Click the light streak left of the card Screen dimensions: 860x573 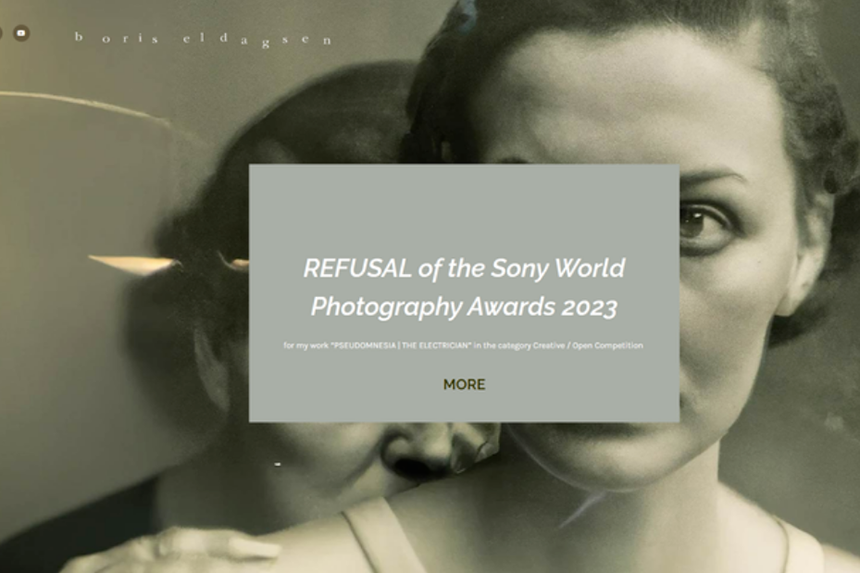point(135,264)
